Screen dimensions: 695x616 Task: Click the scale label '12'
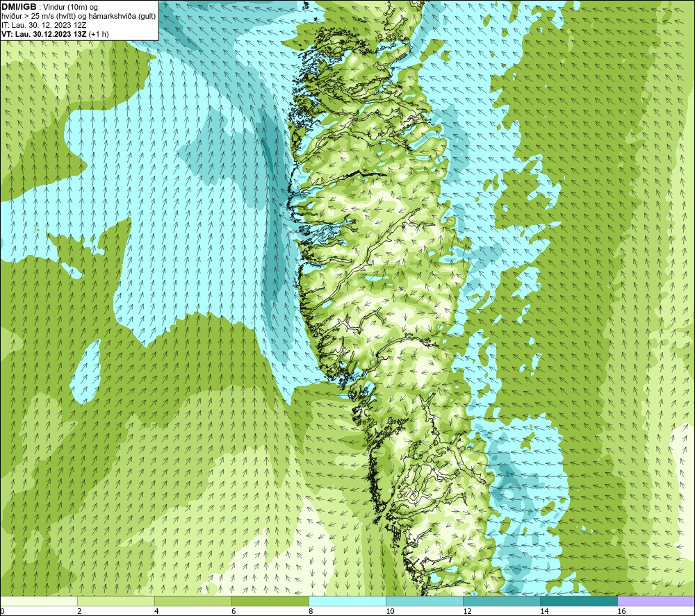click(467, 611)
